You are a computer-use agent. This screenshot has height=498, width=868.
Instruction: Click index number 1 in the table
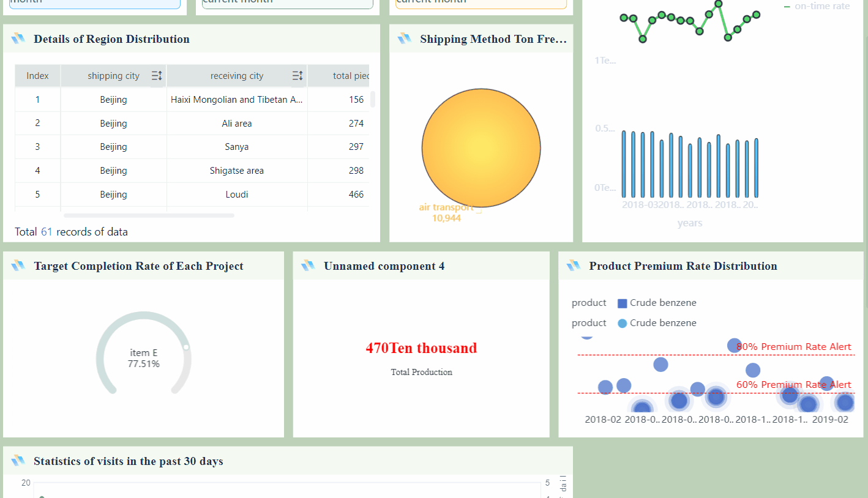point(37,100)
